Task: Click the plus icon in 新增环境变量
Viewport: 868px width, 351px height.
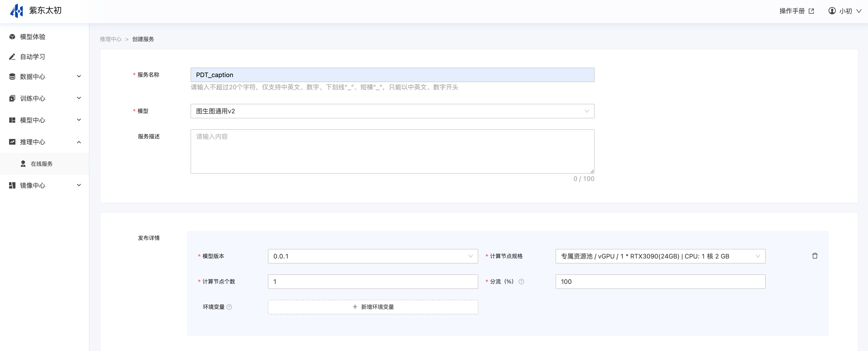Action: coord(355,307)
